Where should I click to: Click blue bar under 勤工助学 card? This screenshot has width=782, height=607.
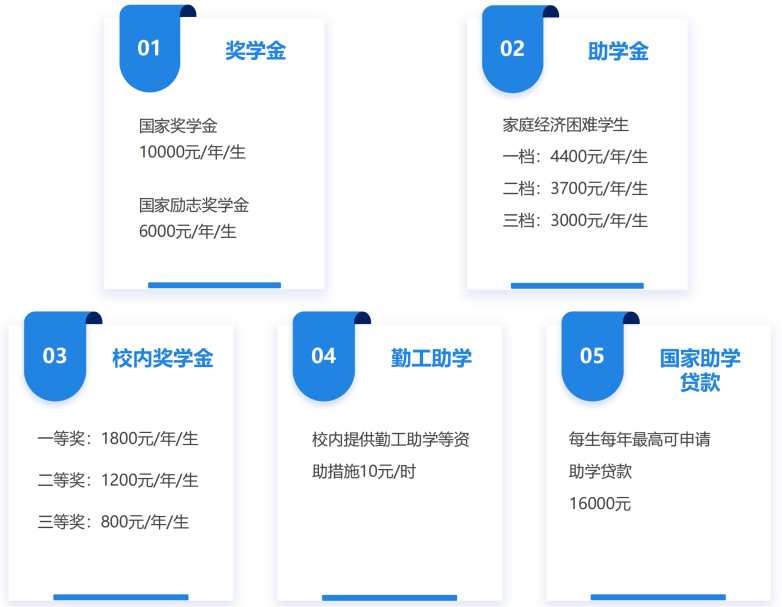coord(389,597)
